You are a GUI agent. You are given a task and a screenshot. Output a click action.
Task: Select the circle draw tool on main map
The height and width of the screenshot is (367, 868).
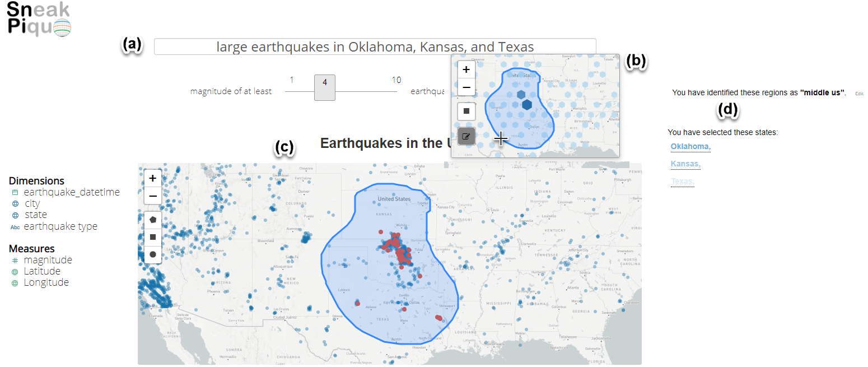[152, 254]
